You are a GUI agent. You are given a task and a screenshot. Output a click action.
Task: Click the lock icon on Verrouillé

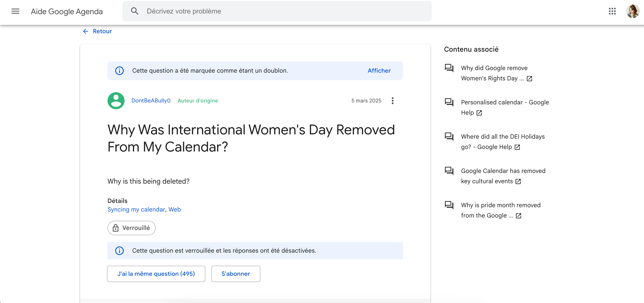[x=115, y=228]
